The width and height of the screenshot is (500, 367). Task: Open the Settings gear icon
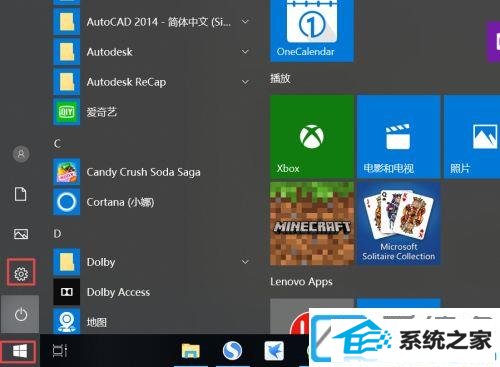tap(21, 274)
